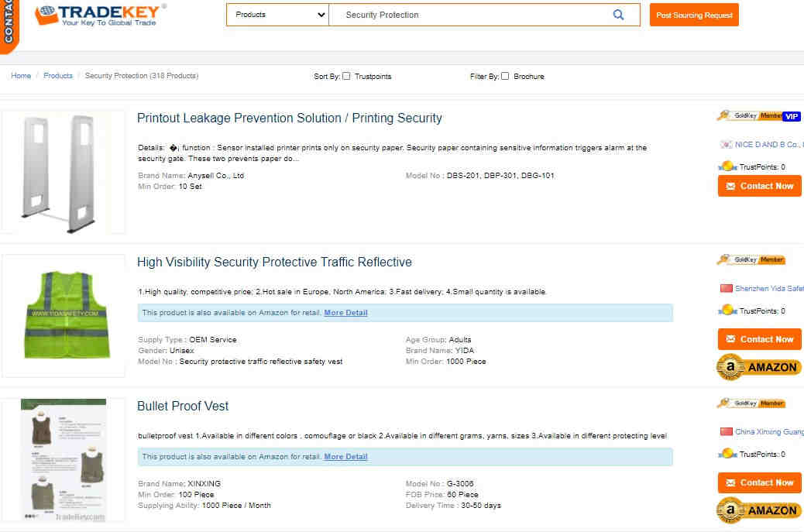Open the TradeKey logo homepage link
The width and height of the screenshot is (804, 532).
coord(101,15)
